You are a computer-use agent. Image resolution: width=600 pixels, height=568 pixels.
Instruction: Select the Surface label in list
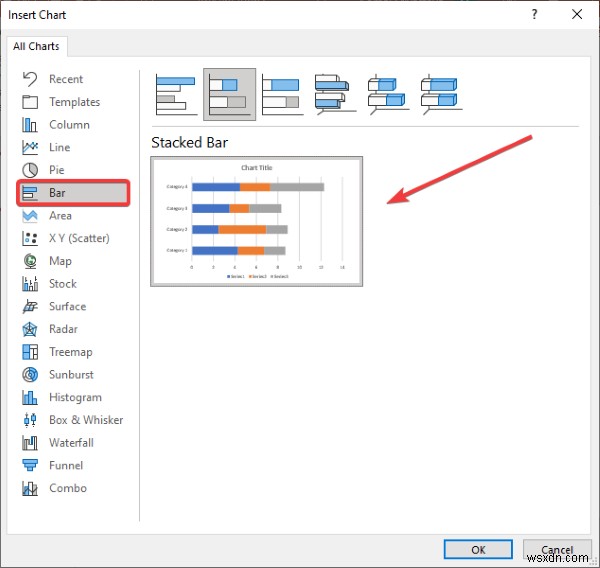coord(68,307)
